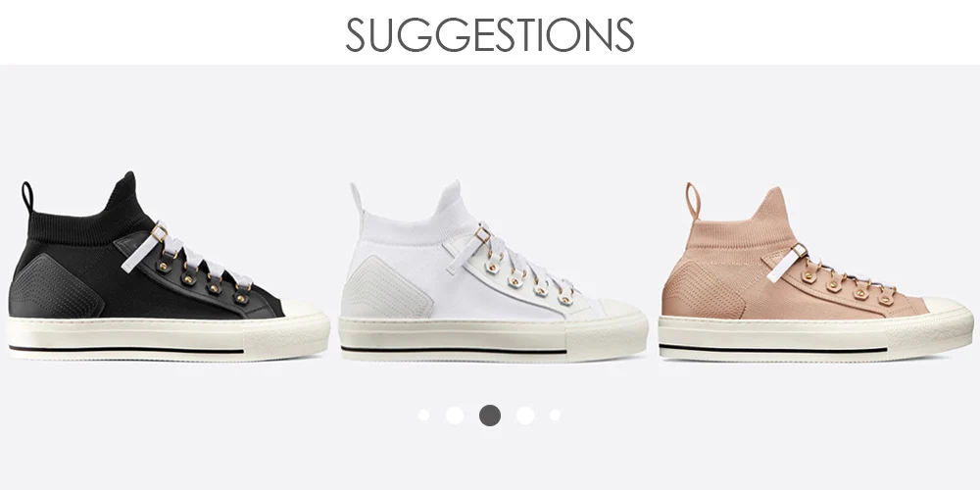This screenshot has height=490, width=980.
Task: Go to the fourth carousel dot
Action: click(525, 415)
